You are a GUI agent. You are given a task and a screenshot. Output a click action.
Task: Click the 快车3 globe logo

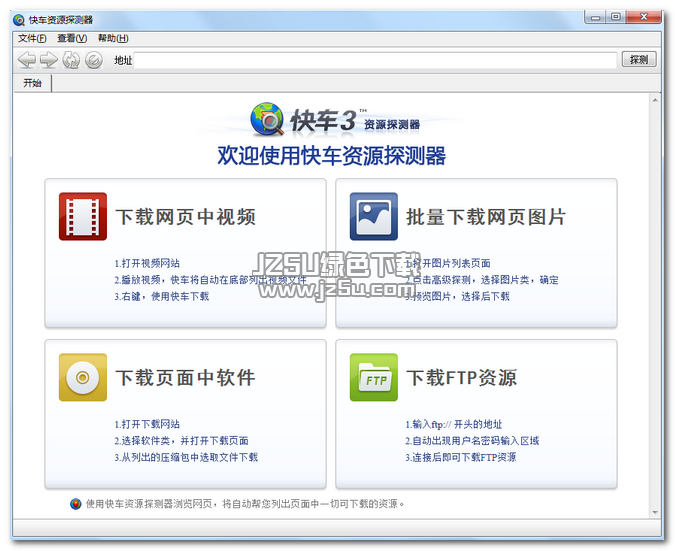pos(267,119)
